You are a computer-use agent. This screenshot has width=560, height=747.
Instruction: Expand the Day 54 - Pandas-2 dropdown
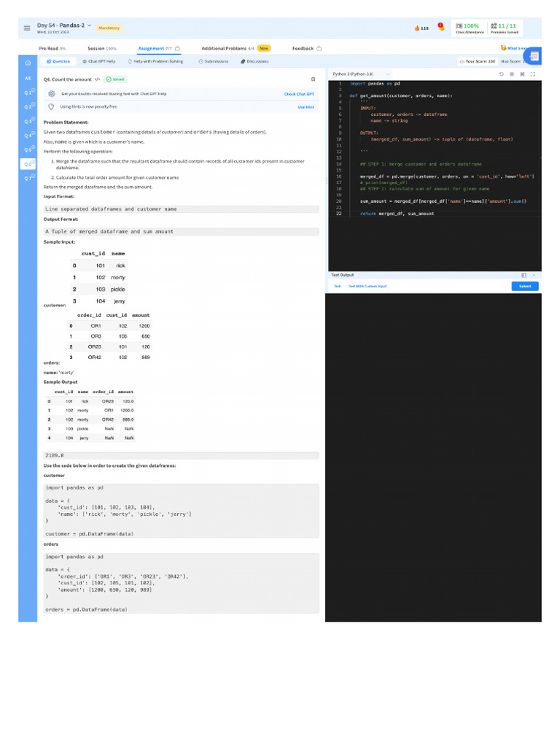(89, 26)
